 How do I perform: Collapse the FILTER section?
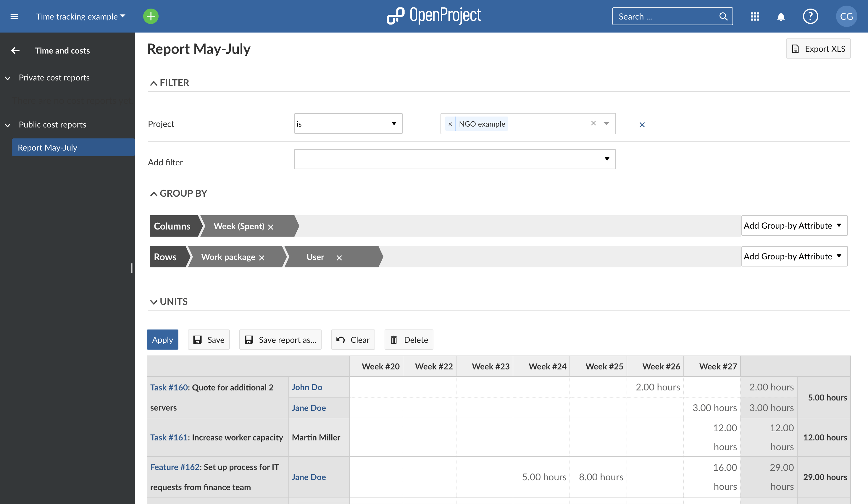(154, 83)
